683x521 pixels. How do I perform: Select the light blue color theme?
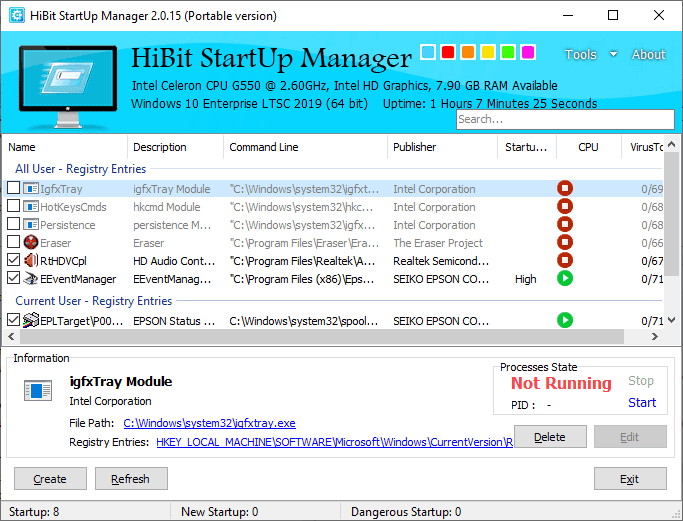[428, 52]
